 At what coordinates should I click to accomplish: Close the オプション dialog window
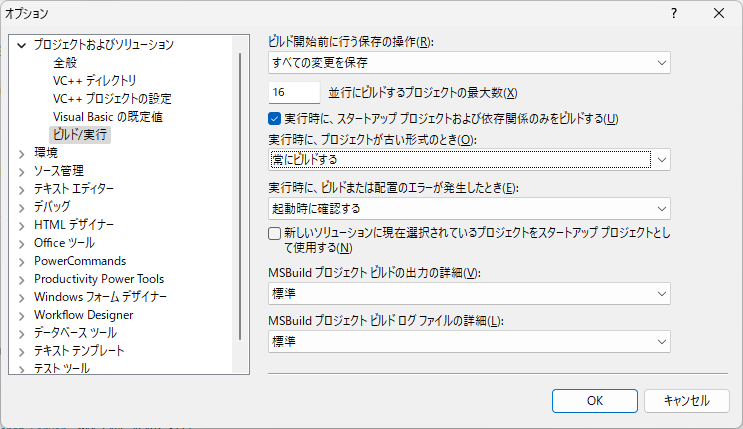coord(719,14)
